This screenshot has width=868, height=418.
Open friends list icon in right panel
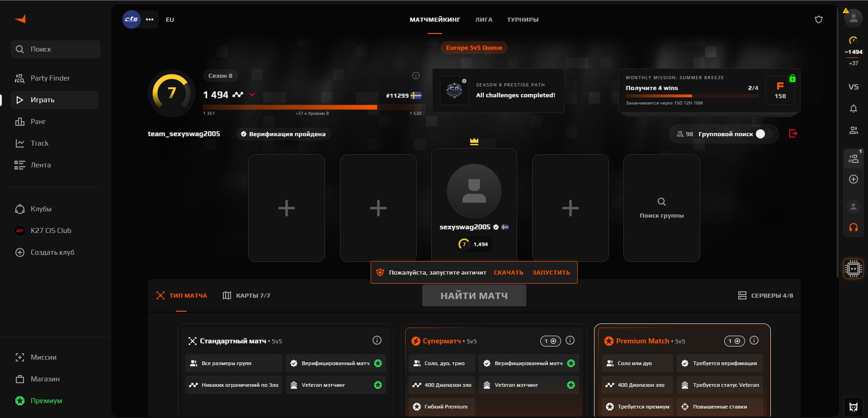pyautogui.click(x=854, y=130)
